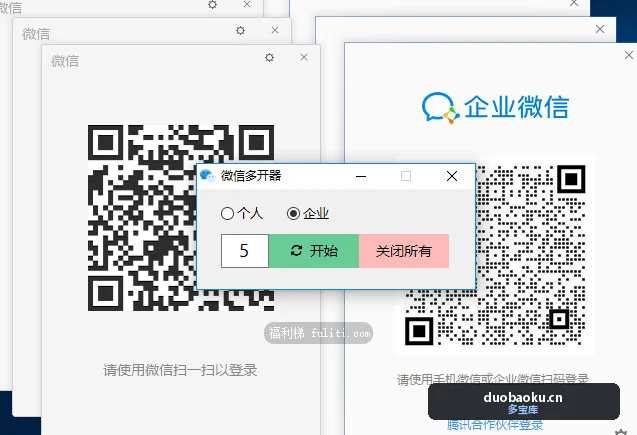Click the 微信 title of the front login window
The height and width of the screenshot is (435, 637).
point(65,61)
